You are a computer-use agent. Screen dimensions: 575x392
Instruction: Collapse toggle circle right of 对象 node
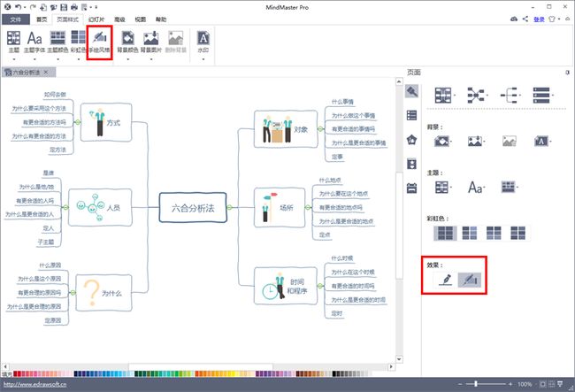click(x=320, y=129)
